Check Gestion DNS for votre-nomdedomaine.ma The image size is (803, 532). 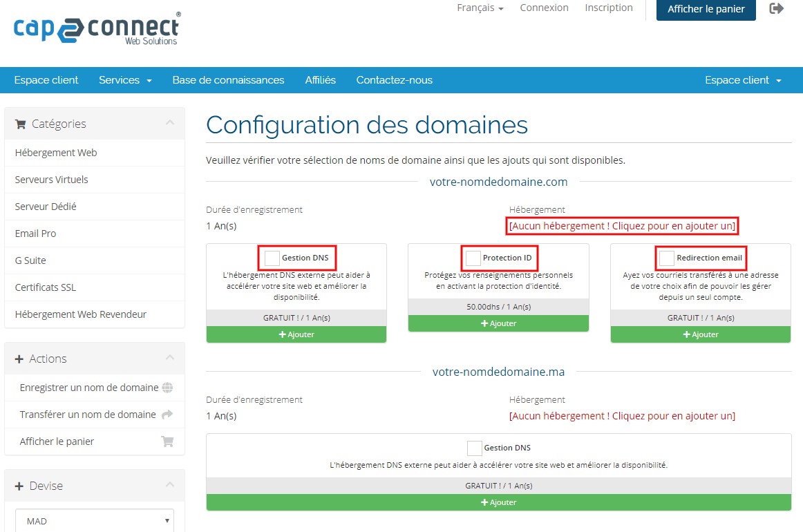pos(474,448)
